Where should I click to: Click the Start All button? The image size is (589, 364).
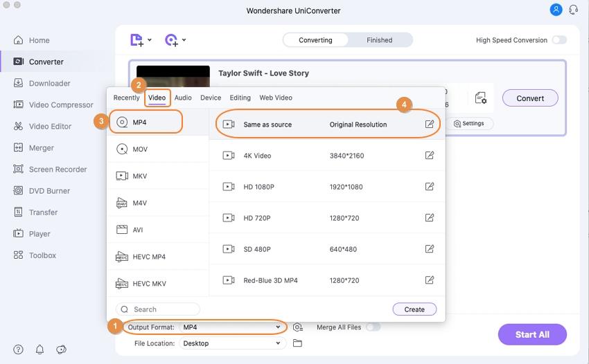tap(532, 335)
